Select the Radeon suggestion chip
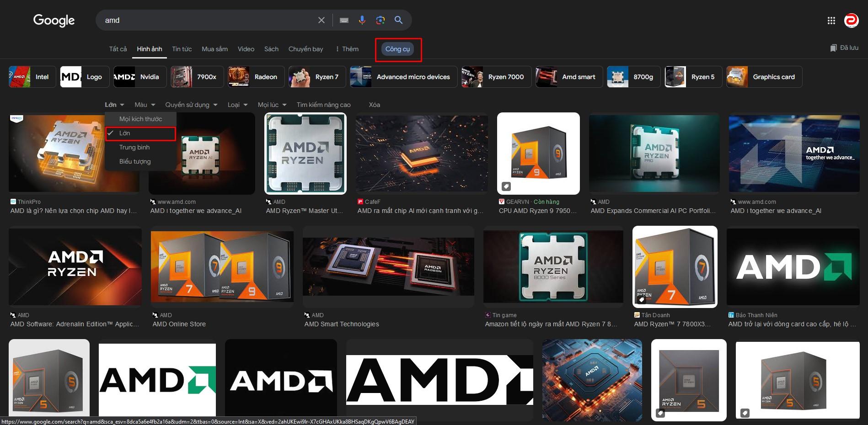The width and height of the screenshot is (868, 425). [x=257, y=77]
